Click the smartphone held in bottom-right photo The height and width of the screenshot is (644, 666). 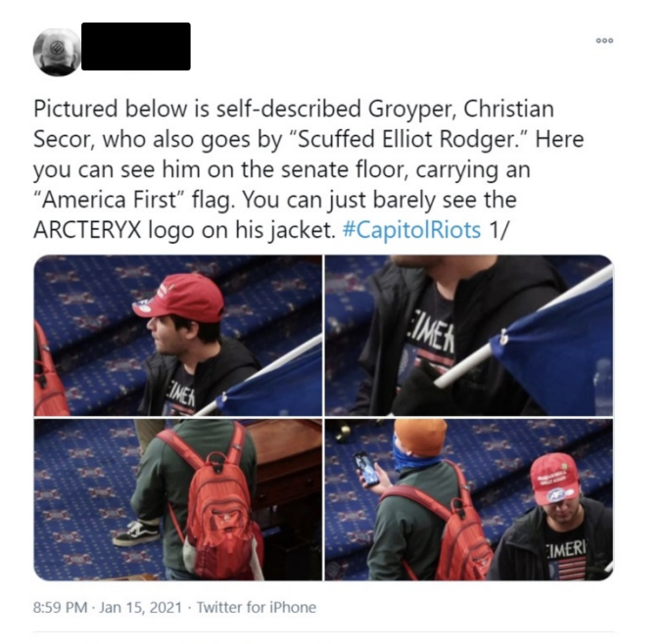tap(367, 469)
